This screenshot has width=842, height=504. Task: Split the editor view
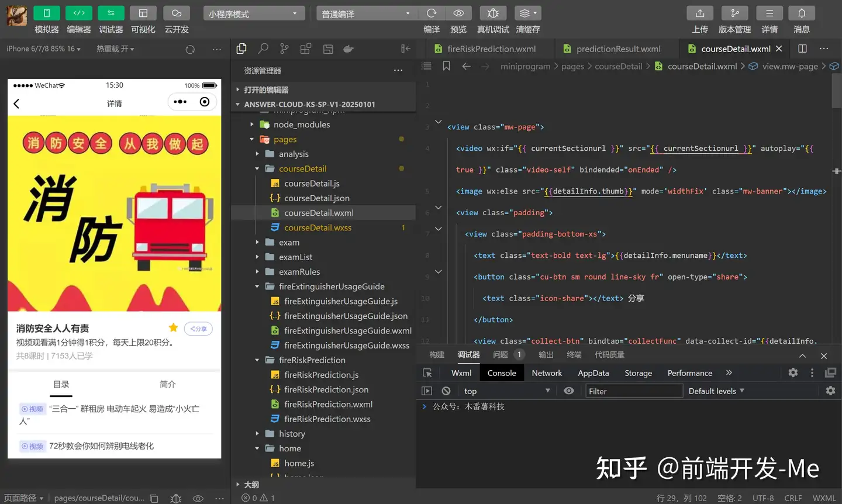pyautogui.click(x=802, y=49)
